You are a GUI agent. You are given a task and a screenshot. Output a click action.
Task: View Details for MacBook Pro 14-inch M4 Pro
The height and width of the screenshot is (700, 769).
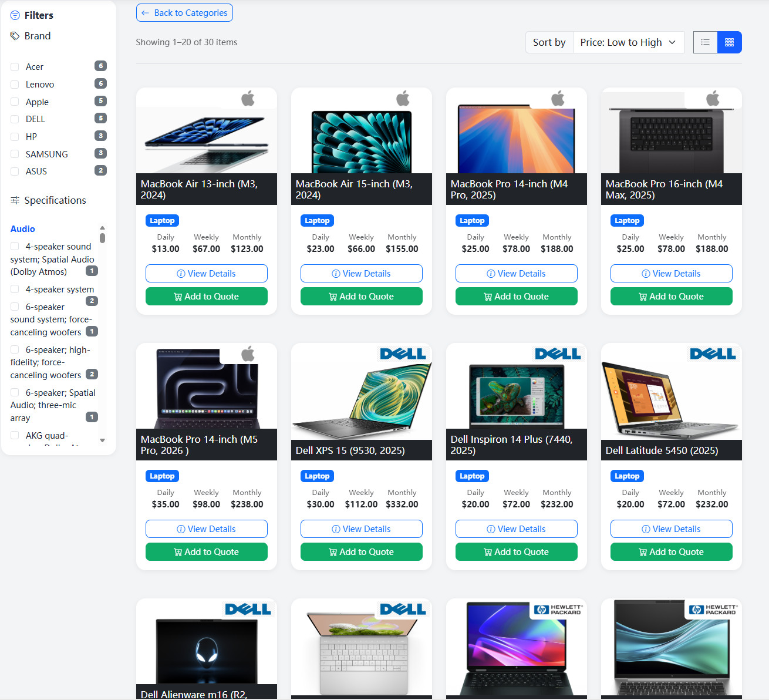point(517,274)
